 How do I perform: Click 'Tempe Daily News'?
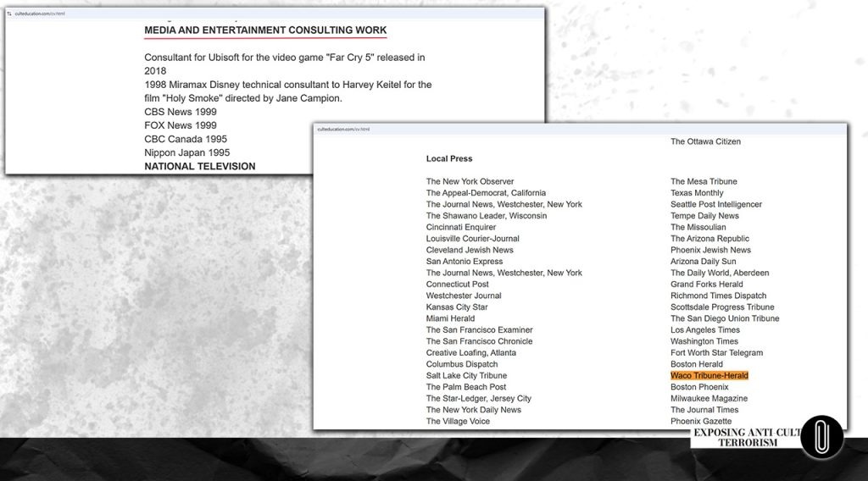(x=704, y=216)
